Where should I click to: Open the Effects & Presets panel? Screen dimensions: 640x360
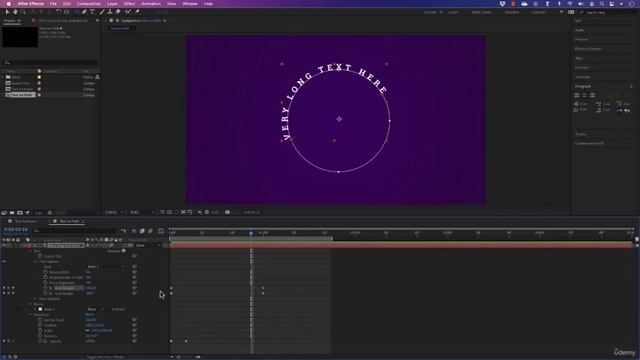(588, 49)
